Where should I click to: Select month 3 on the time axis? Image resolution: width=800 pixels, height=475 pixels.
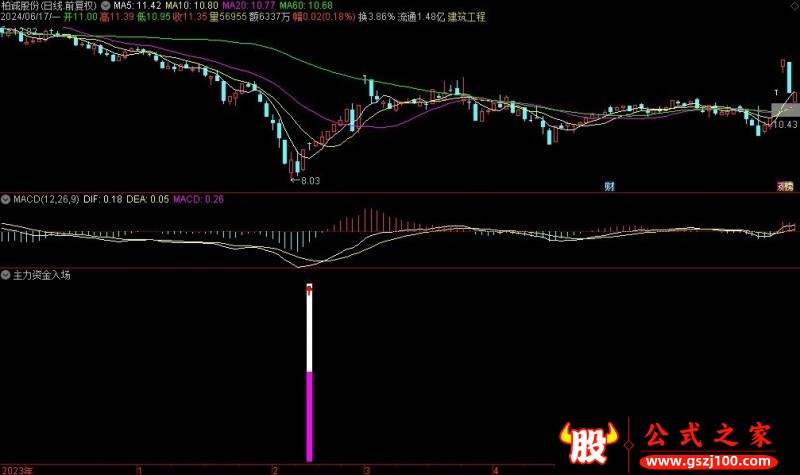tap(366, 470)
